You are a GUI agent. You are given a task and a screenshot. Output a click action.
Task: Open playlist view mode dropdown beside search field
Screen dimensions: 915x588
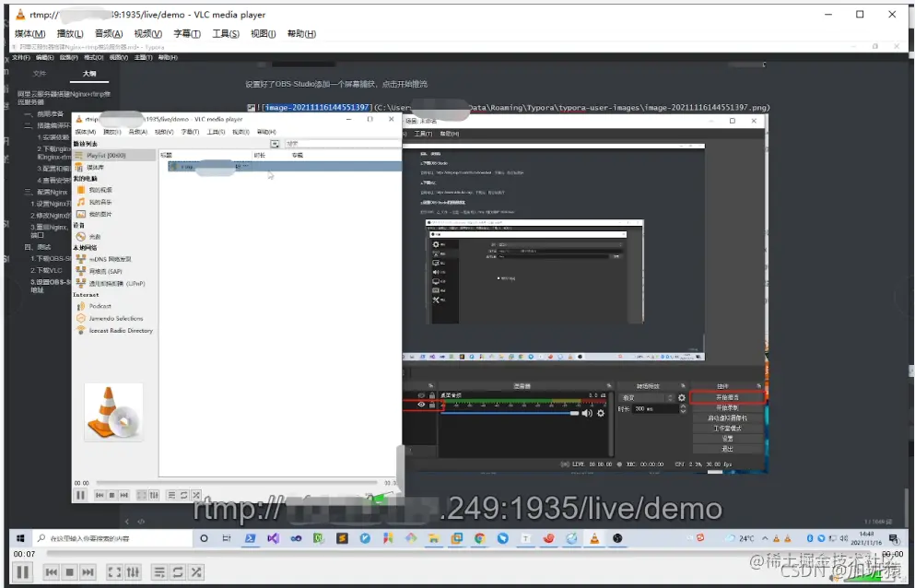pyautogui.click(x=275, y=144)
